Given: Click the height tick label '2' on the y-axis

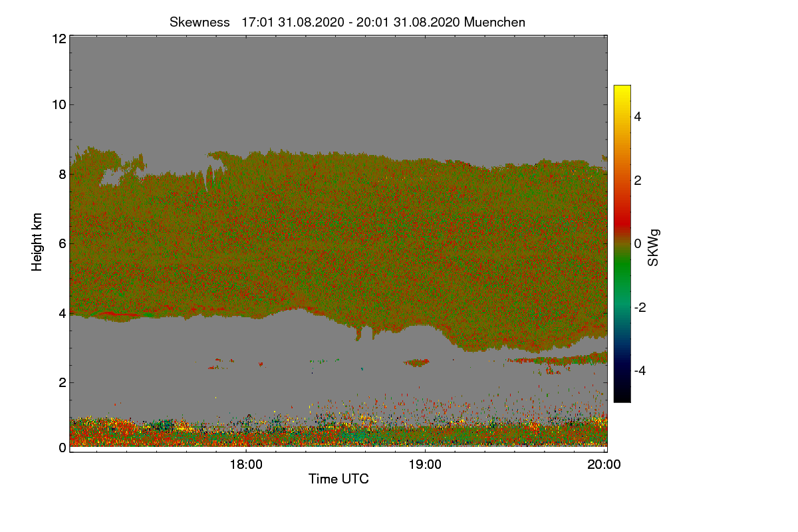Looking at the screenshot, I should point(62,382).
